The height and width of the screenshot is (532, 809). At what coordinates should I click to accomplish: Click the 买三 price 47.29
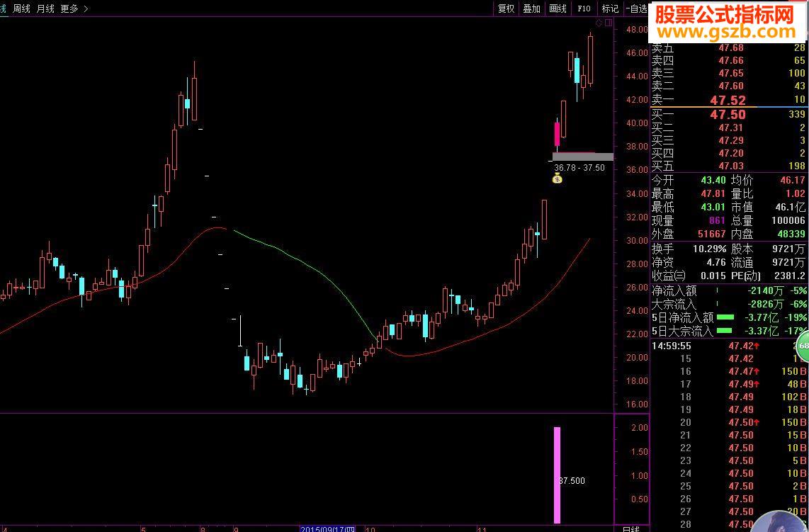coord(731,140)
